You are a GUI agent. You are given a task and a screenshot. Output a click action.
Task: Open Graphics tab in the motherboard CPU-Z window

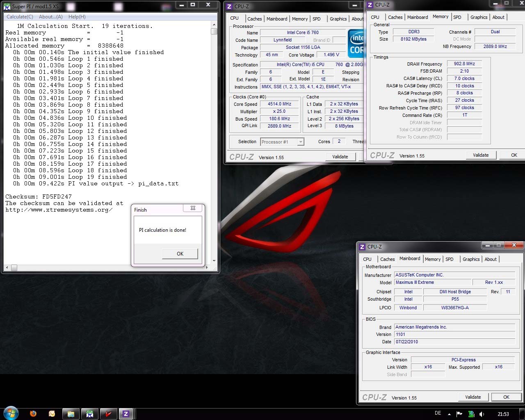tap(471, 259)
